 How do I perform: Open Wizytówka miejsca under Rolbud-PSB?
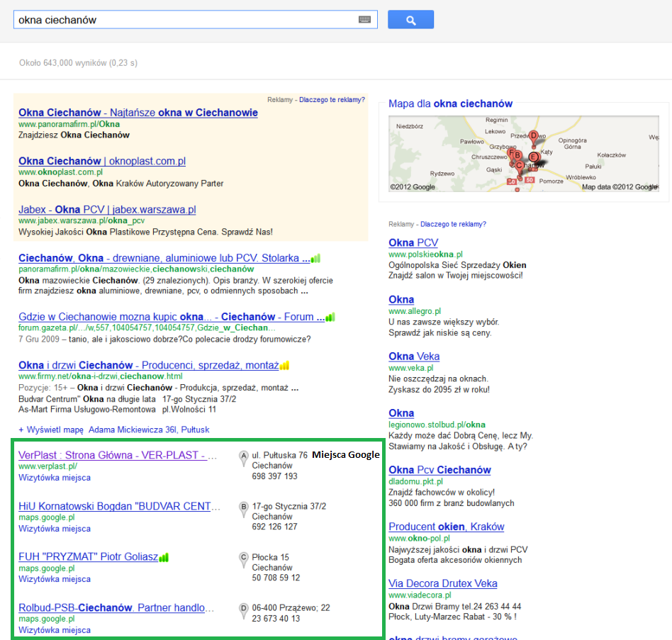pyautogui.click(x=55, y=630)
